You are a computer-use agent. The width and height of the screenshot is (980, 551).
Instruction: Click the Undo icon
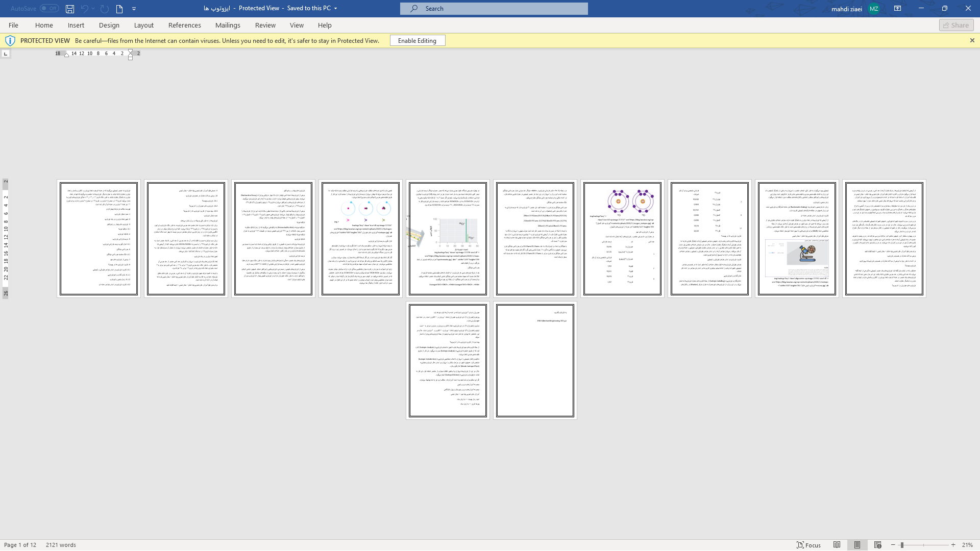click(84, 9)
